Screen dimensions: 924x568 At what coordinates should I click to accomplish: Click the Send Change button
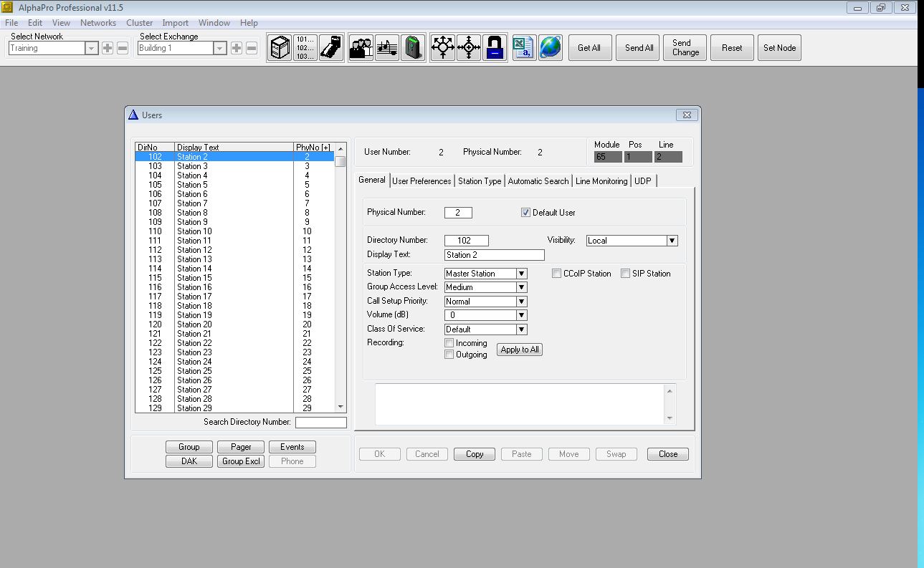pyautogui.click(x=685, y=48)
